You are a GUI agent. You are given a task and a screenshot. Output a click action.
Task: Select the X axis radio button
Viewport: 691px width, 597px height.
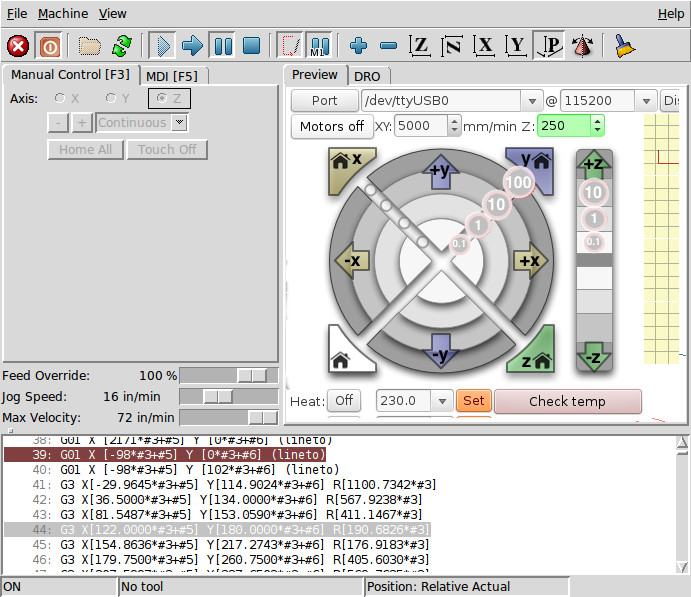61,98
